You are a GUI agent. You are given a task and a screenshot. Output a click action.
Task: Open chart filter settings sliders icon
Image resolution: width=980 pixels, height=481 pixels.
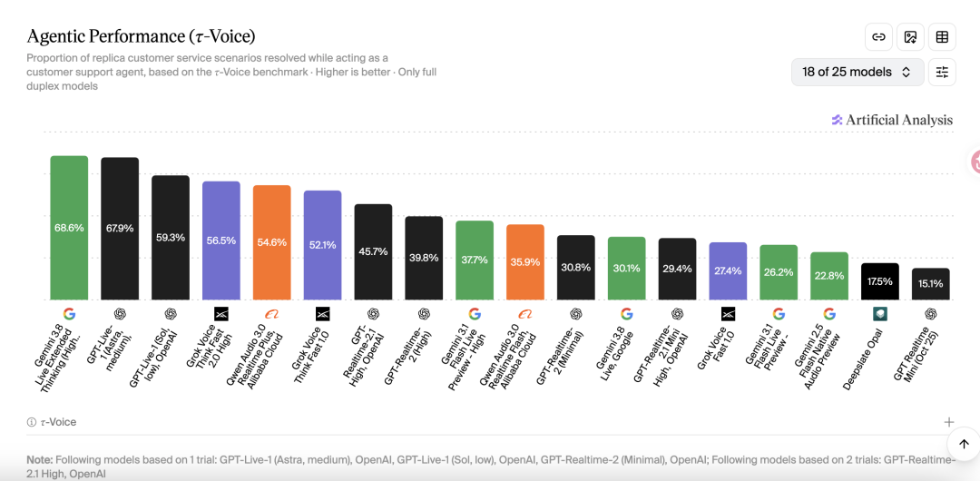942,72
